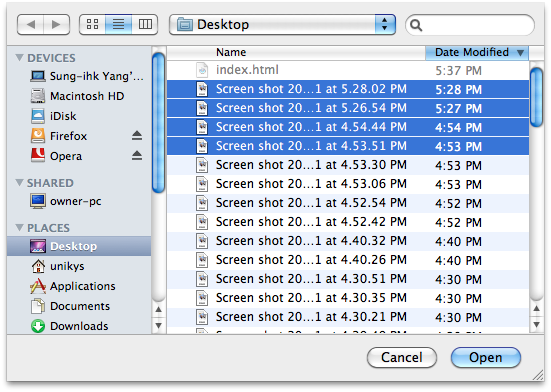Click the Open button
Screen dimensions: 551x392
(486, 358)
